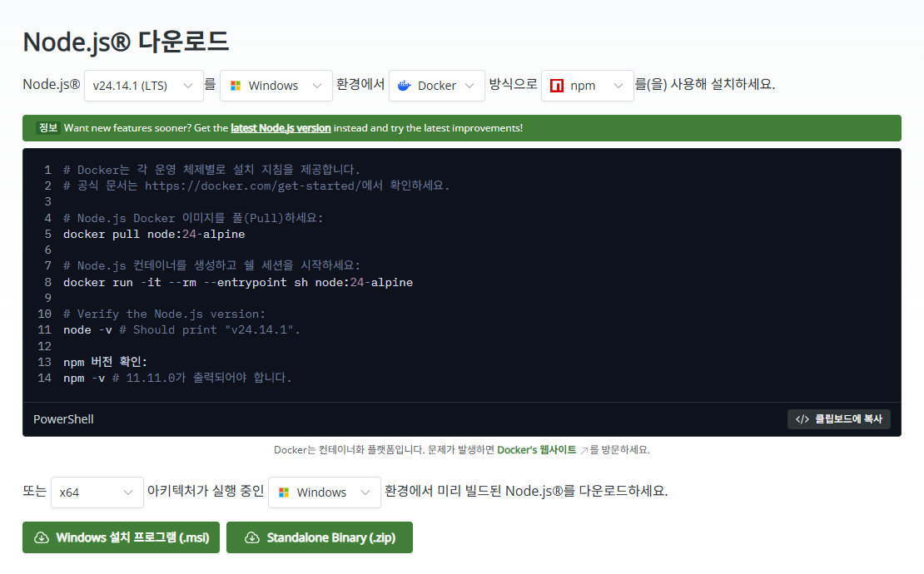Expand the Docker installation method dropdown
Image resolution: width=924 pixels, height=574 pixels.
coord(436,85)
